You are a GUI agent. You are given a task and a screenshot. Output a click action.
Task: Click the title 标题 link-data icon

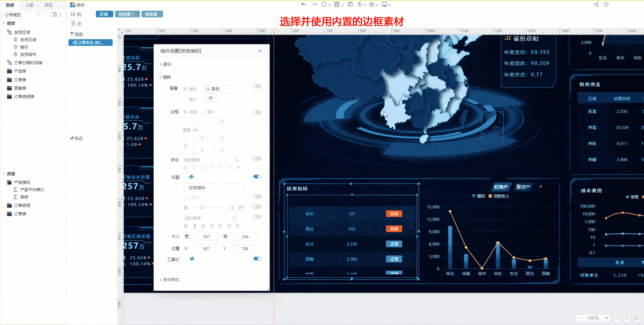[191, 177]
